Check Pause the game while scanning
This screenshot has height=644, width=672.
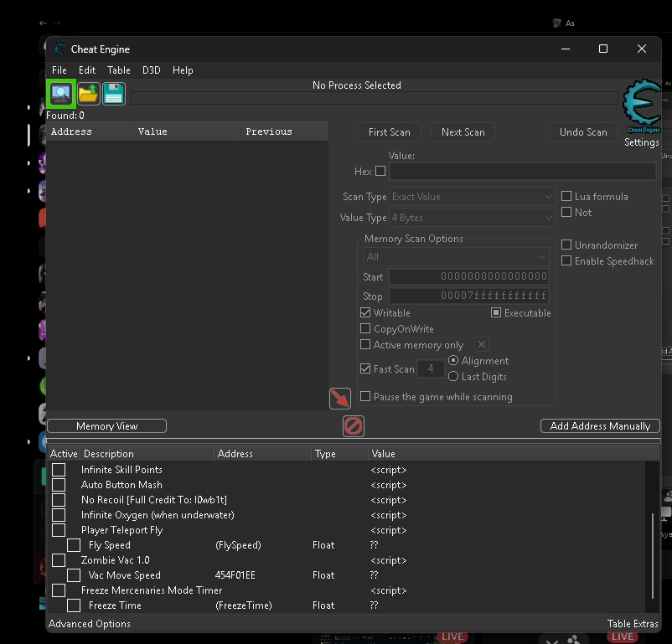tap(365, 396)
